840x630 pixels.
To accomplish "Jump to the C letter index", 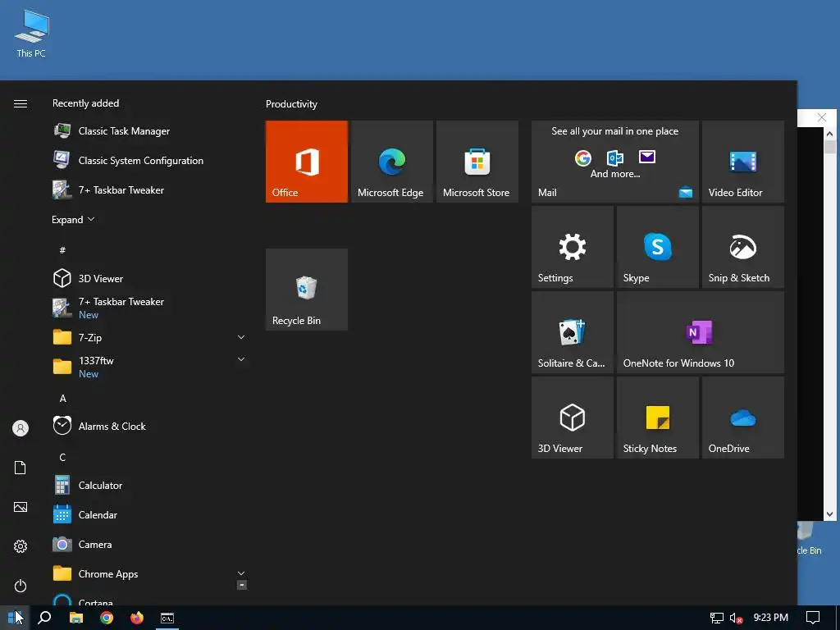I will (62, 458).
